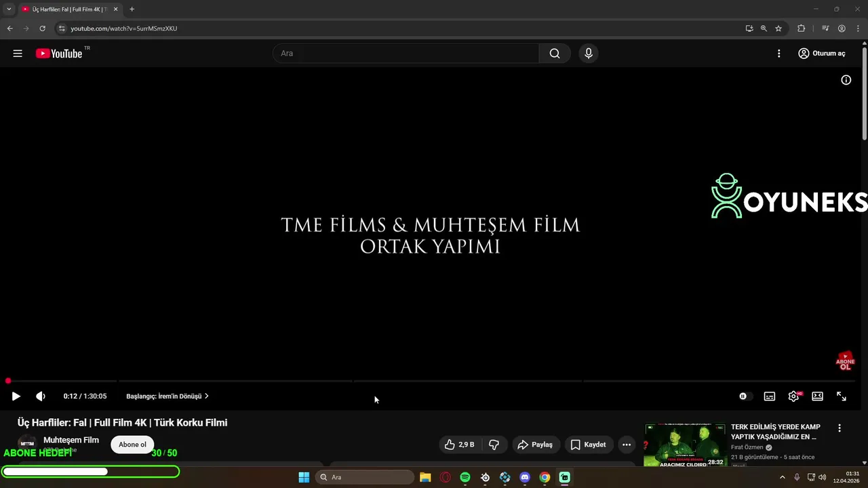Go to the YouTube home logo
The height and width of the screenshot is (488, 868).
pos(59,54)
